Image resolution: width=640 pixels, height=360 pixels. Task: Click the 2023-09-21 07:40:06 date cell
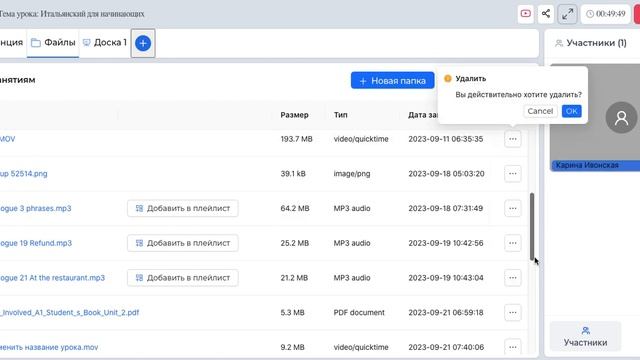point(446,347)
